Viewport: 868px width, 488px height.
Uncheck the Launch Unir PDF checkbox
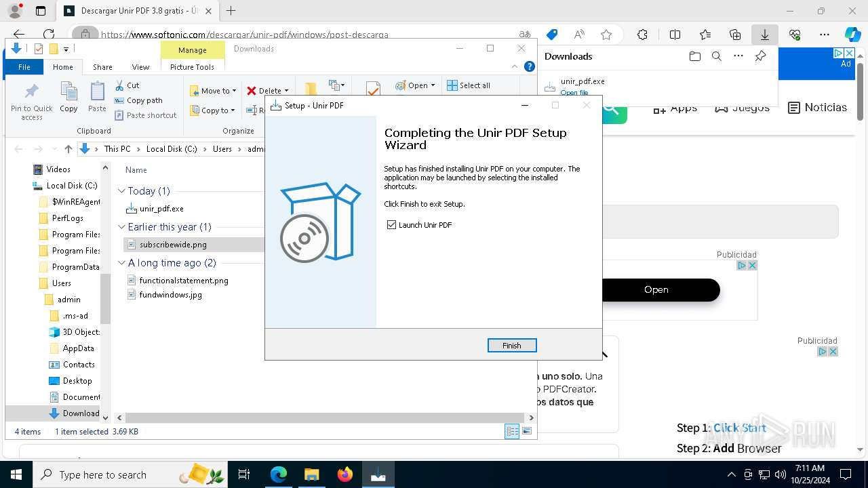[x=391, y=225]
